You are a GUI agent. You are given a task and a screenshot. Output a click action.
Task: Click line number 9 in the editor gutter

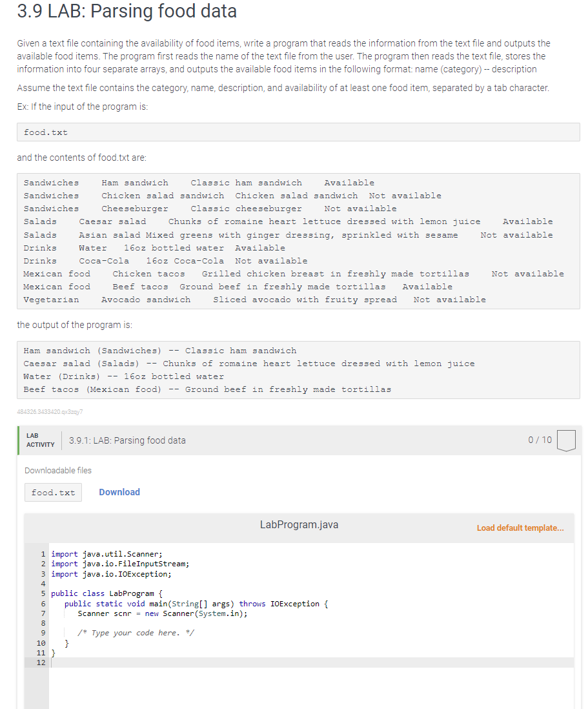pyautogui.click(x=41, y=633)
